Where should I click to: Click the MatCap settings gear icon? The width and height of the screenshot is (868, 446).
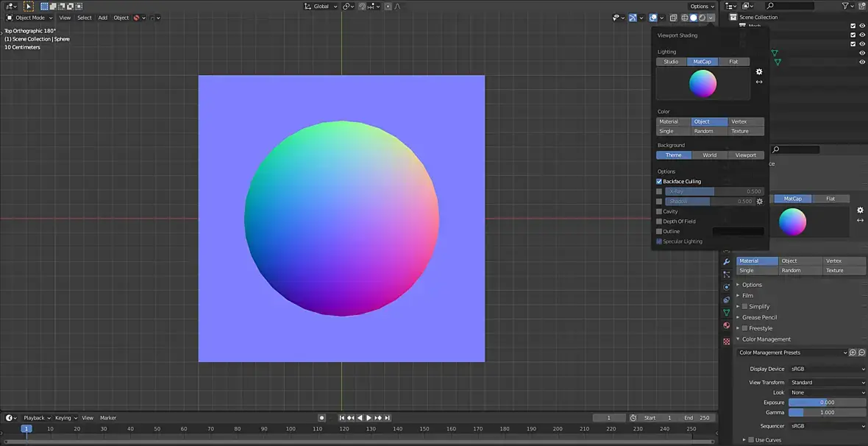point(759,71)
